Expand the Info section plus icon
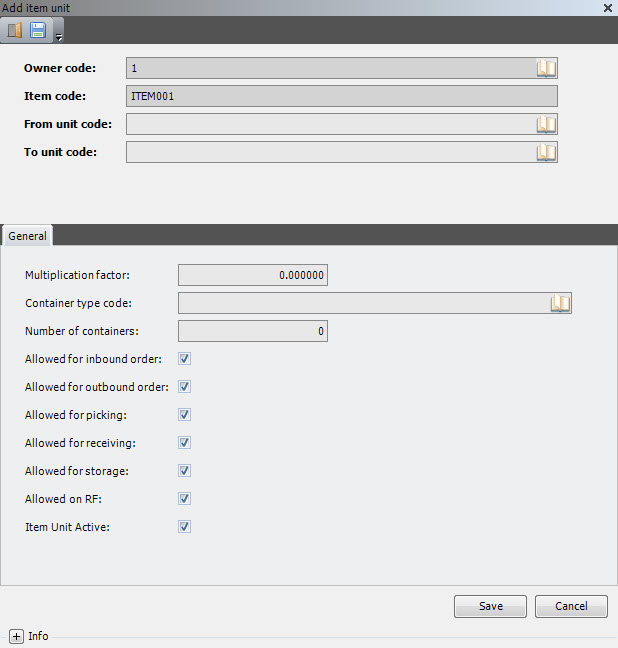Viewport: 618px width, 648px height. [16, 636]
